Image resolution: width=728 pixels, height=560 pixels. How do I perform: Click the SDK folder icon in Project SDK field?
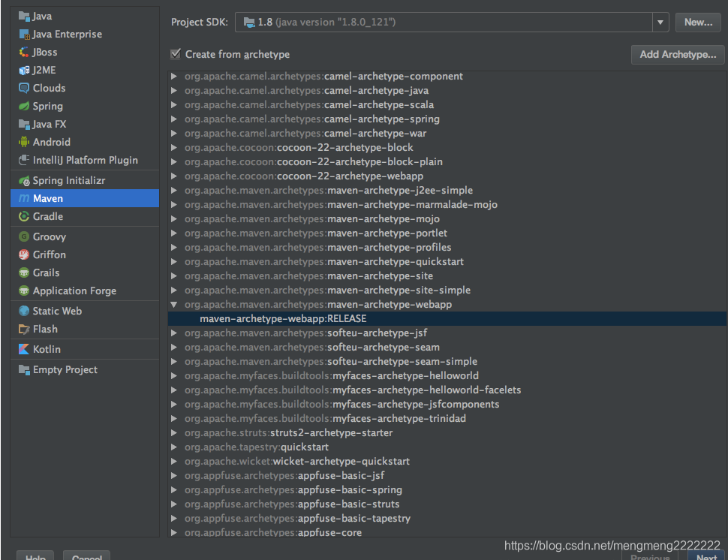point(250,22)
